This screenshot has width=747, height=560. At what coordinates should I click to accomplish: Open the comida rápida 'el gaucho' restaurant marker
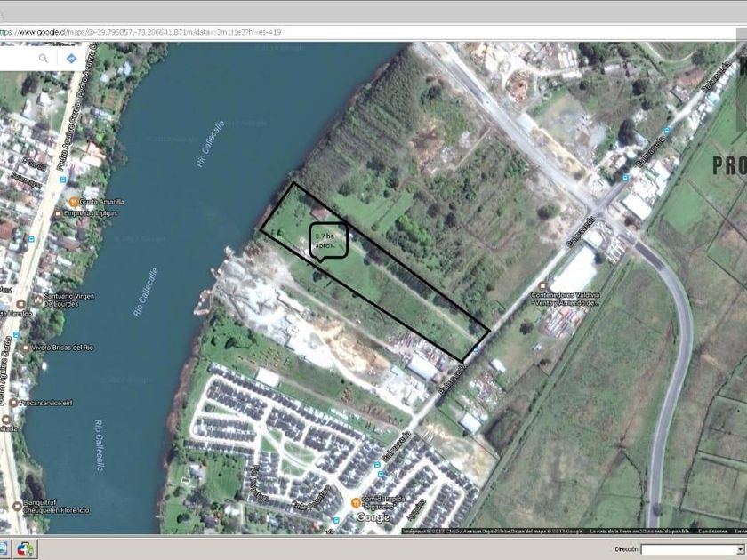point(356,502)
